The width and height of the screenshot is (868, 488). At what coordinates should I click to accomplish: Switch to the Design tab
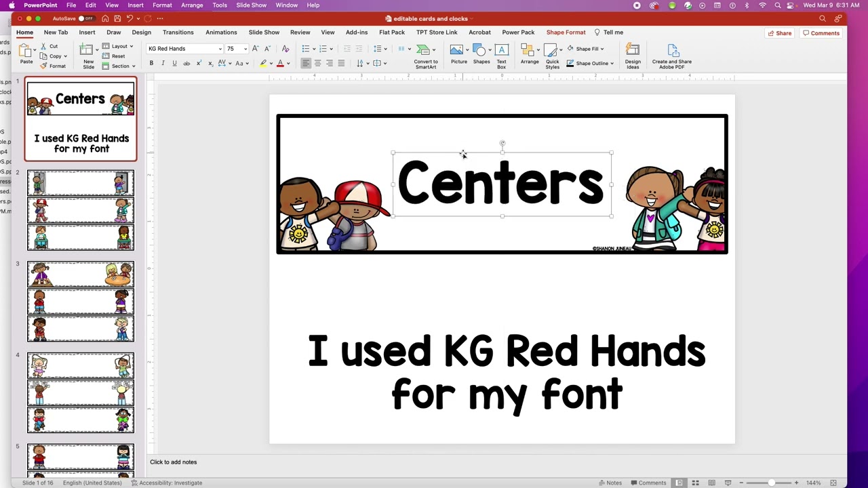(x=142, y=32)
